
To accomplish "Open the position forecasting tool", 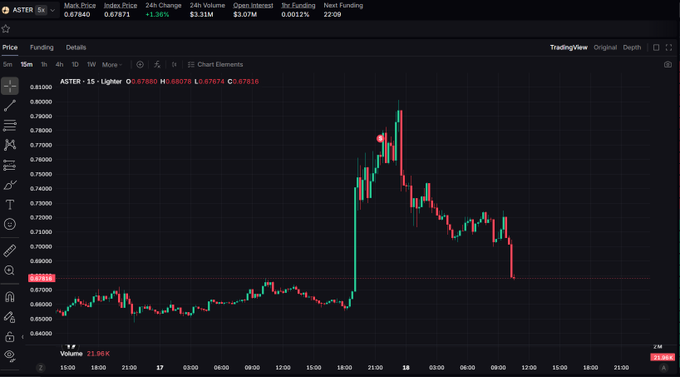I will [10, 165].
